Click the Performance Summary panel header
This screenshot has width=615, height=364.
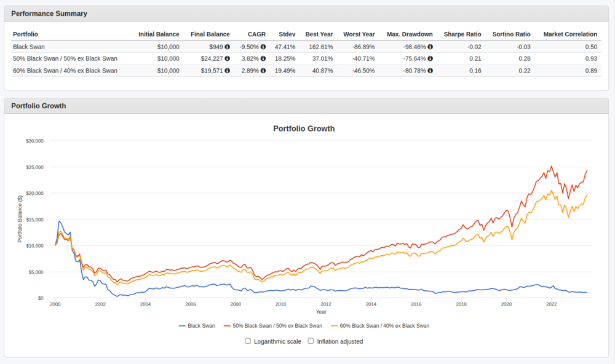click(x=50, y=14)
